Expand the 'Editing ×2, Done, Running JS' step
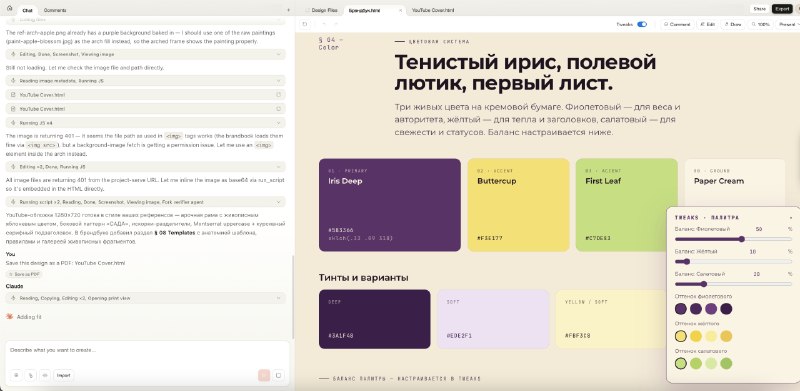 (x=145, y=167)
